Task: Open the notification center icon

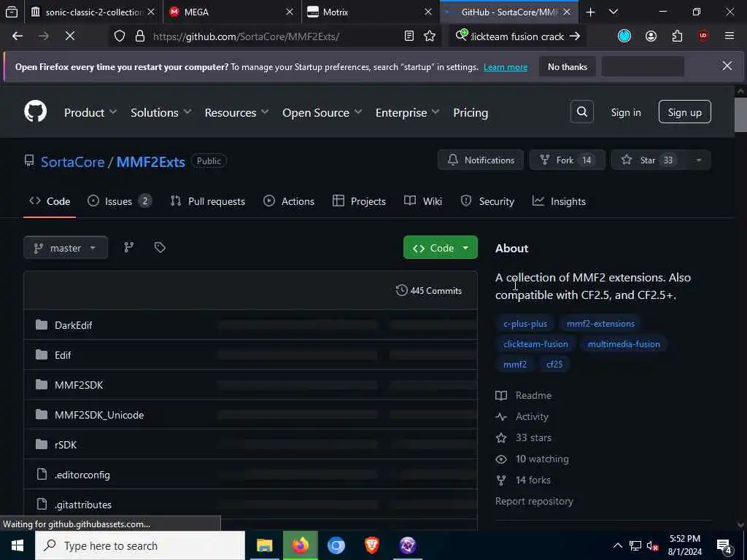Action: coord(724,546)
